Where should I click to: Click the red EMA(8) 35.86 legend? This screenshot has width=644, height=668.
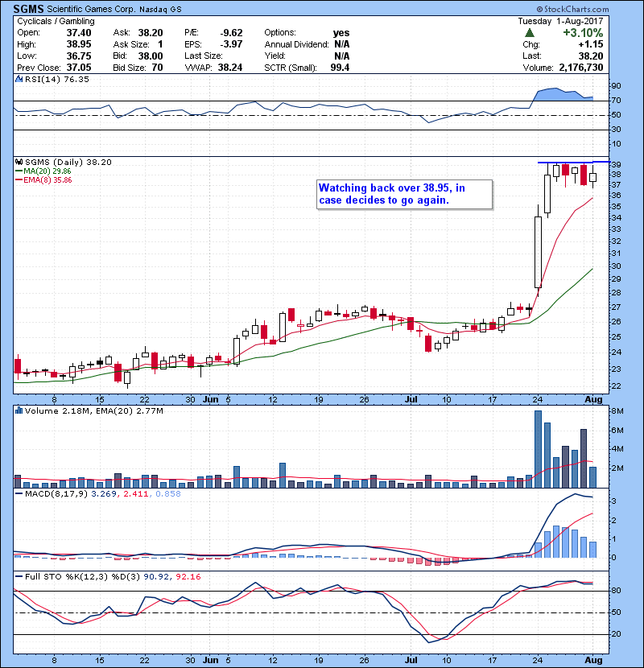click(43, 179)
